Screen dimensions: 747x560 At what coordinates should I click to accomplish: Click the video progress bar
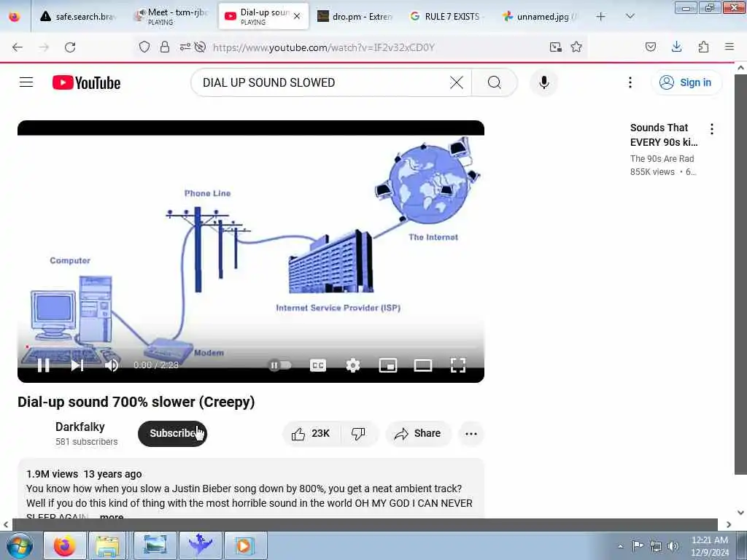[251, 347]
